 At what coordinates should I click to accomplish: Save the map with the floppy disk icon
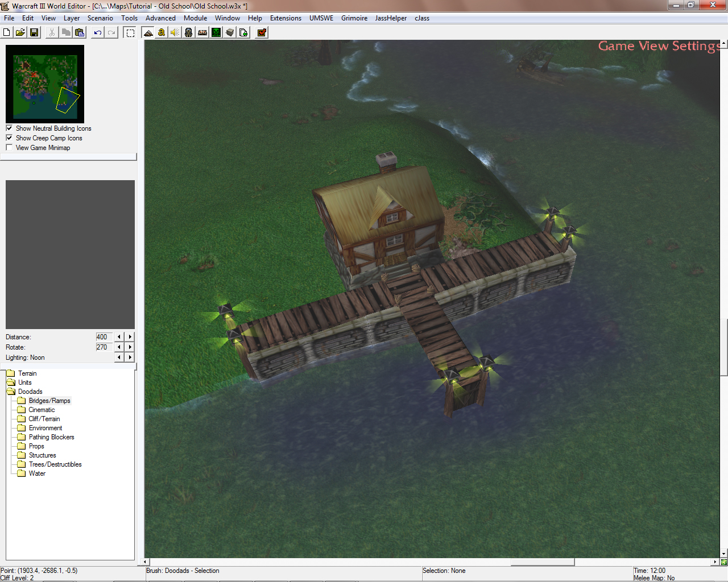pos(34,32)
